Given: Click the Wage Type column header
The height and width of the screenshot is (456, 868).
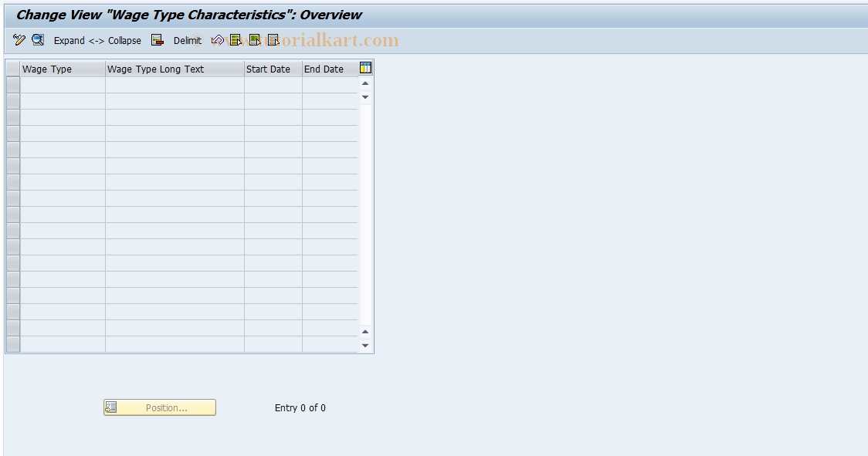Looking at the screenshot, I should pos(63,69).
